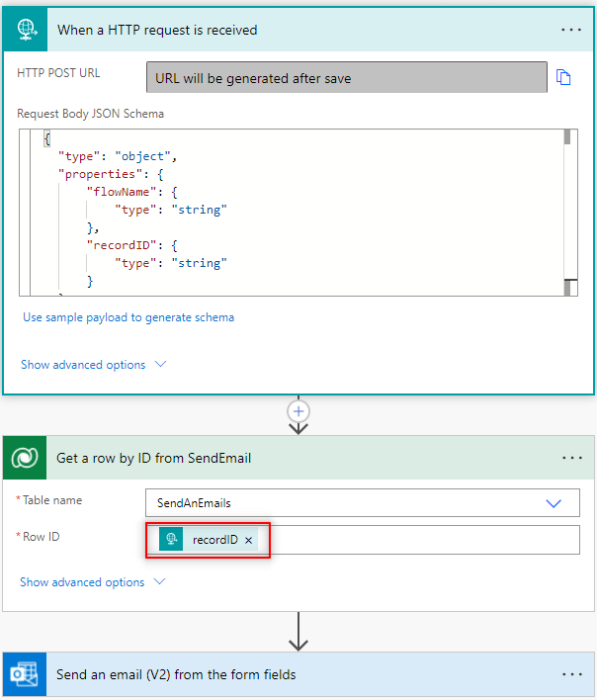597x700 pixels.
Task: Click the HTTP POST URL field
Action: click(346, 77)
